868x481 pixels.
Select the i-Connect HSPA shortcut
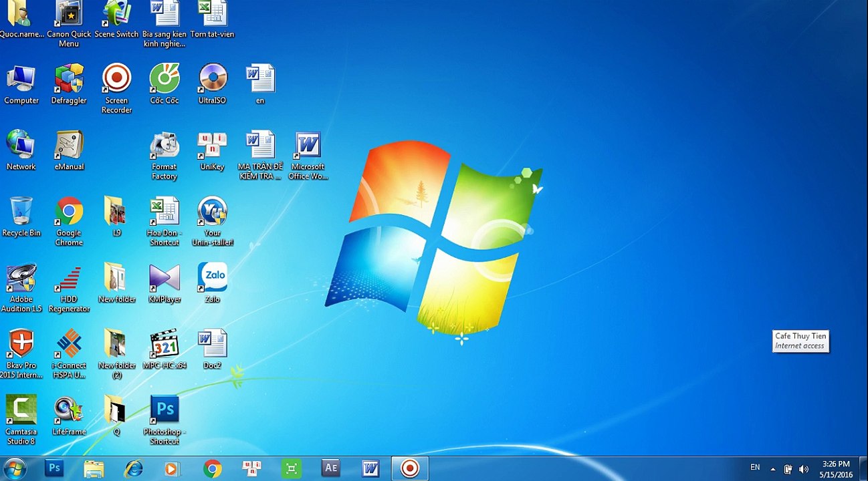click(x=69, y=353)
